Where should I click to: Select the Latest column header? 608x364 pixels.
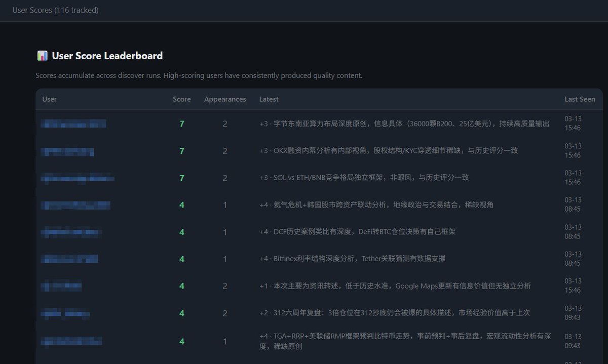[x=269, y=99]
